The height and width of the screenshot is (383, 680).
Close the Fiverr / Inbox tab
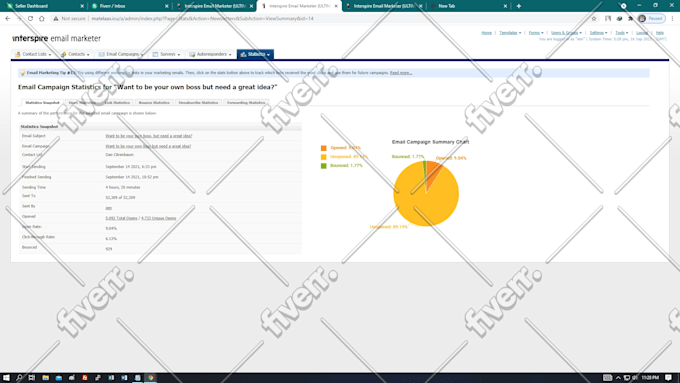[x=167, y=6]
